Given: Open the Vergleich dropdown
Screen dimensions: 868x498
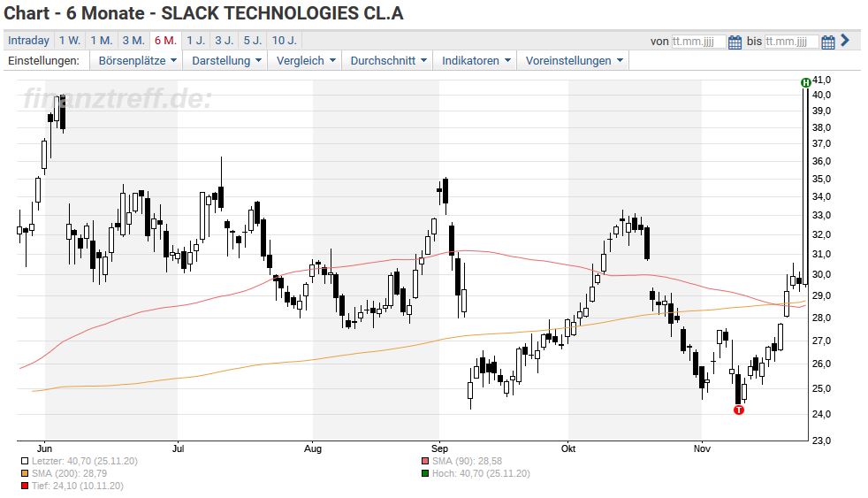Looking at the screenshot, I should click(306, 61).
